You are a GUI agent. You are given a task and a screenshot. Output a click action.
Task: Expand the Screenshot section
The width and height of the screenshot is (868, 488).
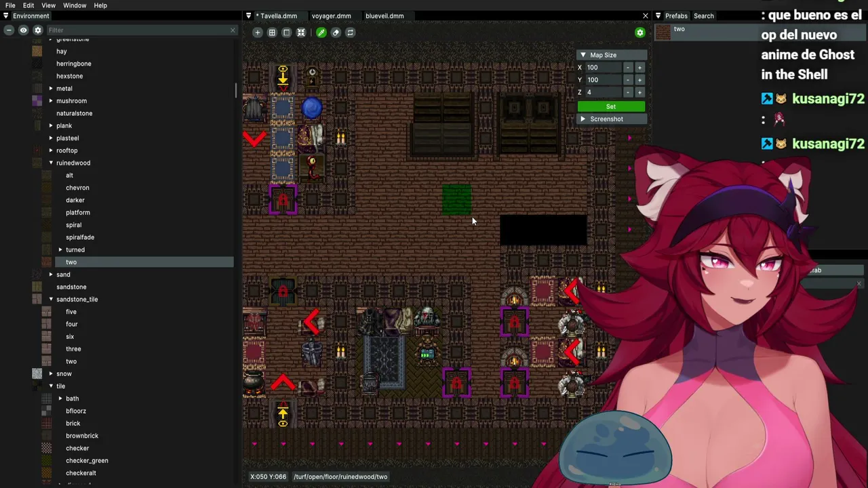click(583, 119)
